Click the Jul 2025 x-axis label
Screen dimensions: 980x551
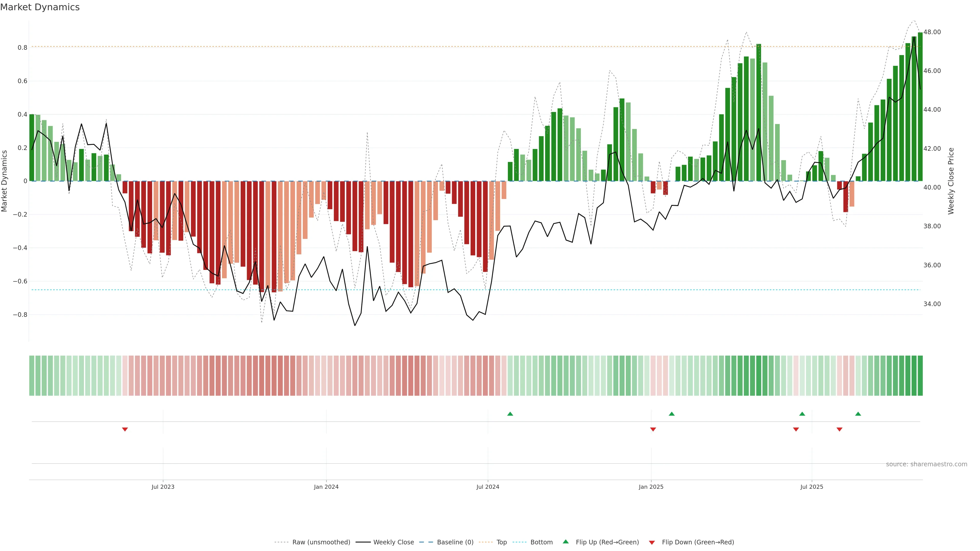click(x=812, y=487)
